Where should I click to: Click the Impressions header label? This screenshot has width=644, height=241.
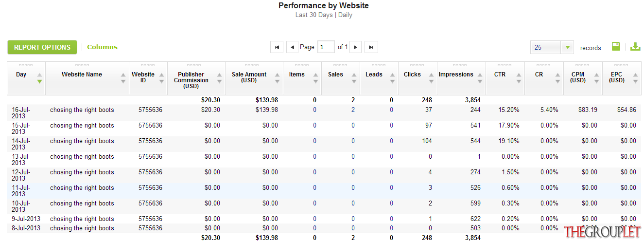(456, 74)
